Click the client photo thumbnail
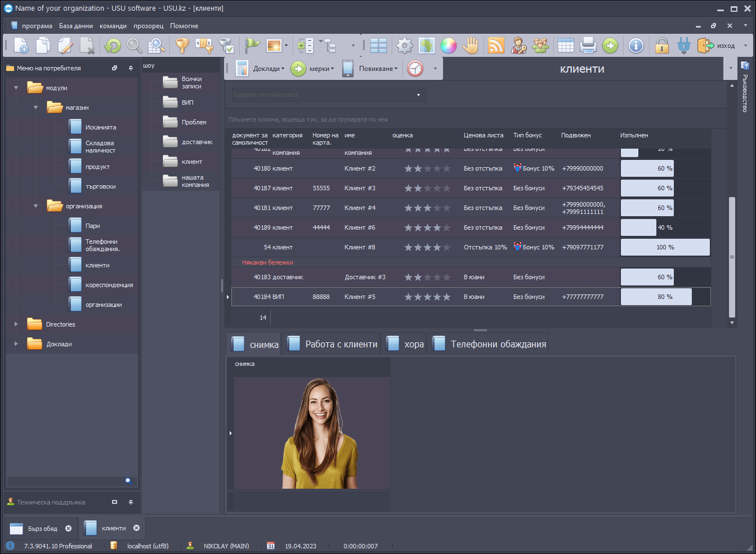Image resolution: width=756 pixels, height=554 pixels. pos(312,433)
